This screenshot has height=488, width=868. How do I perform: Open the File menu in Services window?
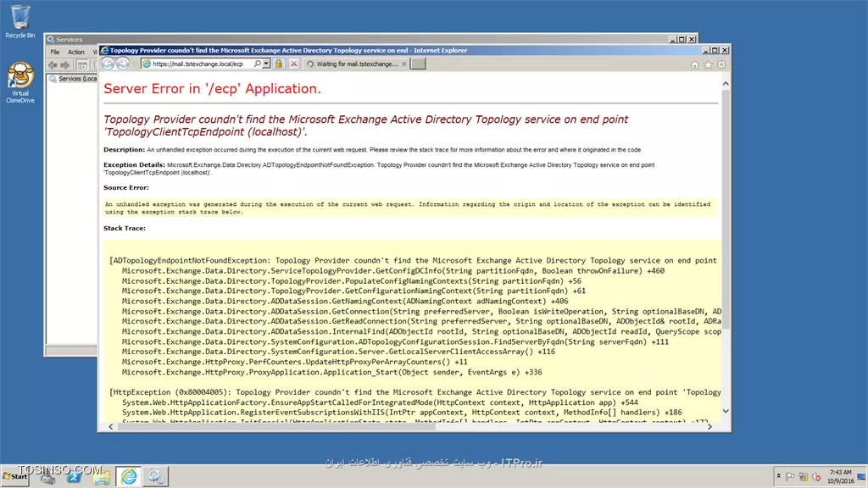(x=55, y=52)
